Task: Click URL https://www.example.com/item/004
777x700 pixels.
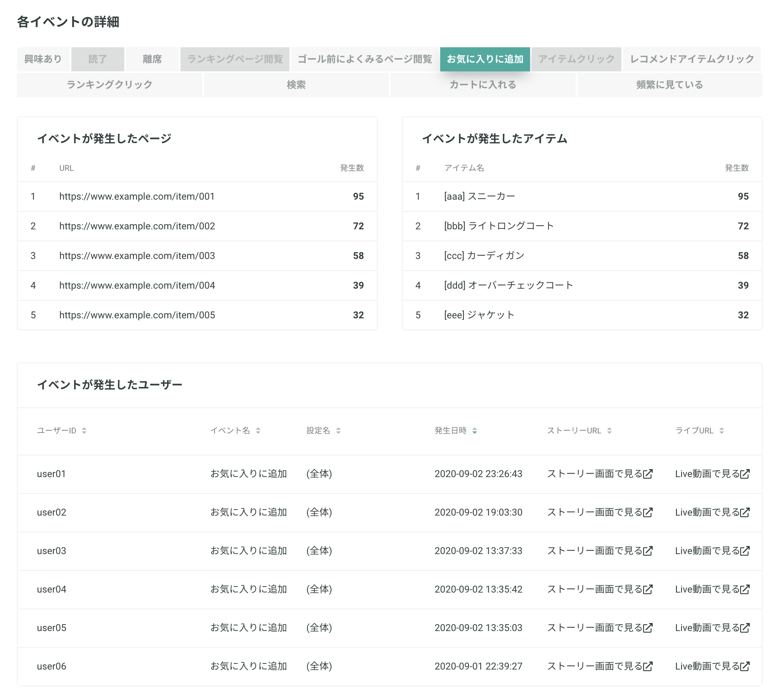Action: click(137, 285)
